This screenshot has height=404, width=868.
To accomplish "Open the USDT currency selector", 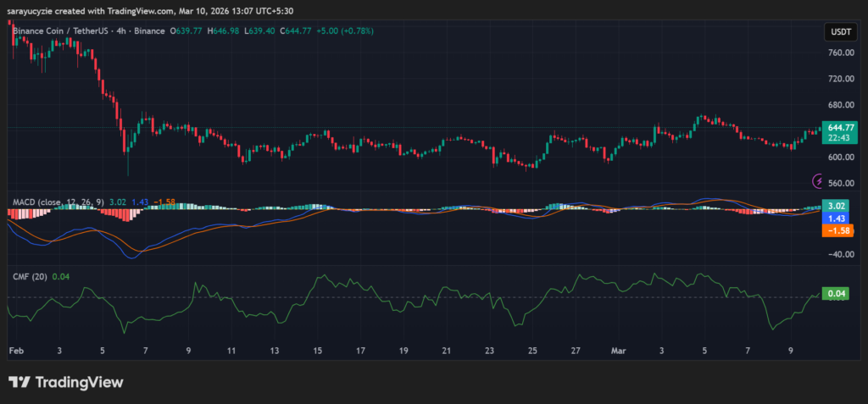I will coord(839,32).
